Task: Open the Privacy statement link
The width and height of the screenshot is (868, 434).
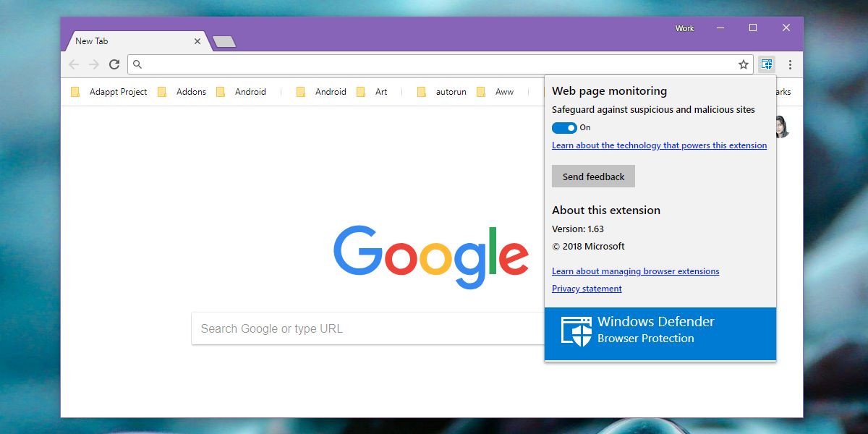Action: click(x=587, y=289)
